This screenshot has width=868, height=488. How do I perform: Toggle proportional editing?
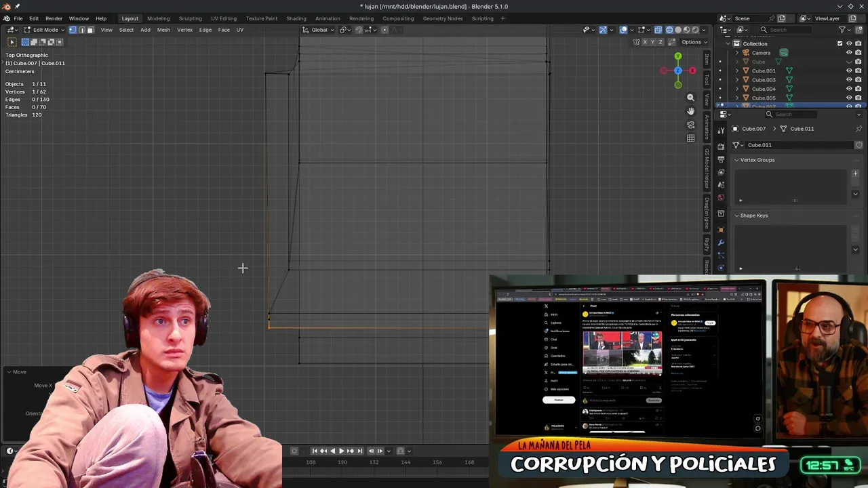coord(384,30)
